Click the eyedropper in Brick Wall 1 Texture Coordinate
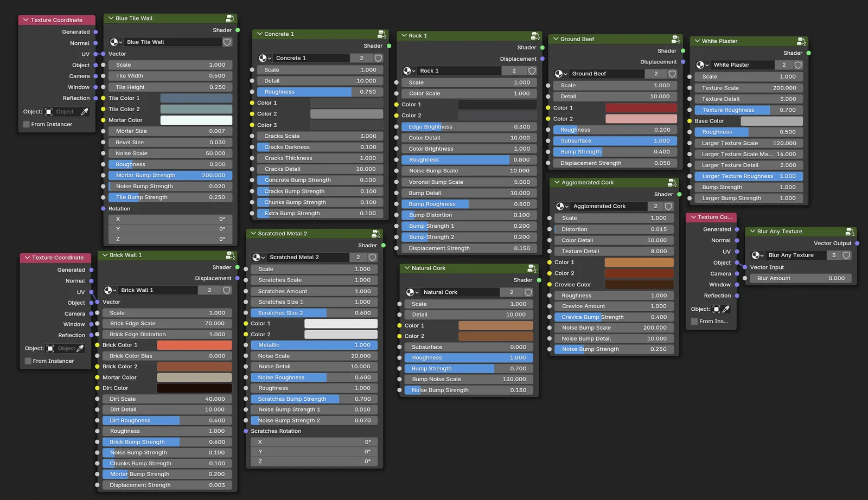Viewport: 868px width, 500px height. click(x=81, y=348)
